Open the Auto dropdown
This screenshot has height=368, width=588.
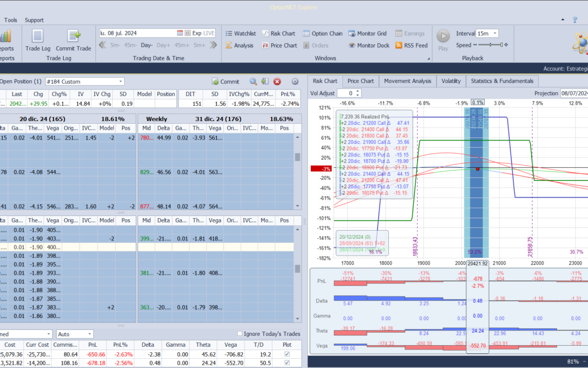click(89, 334)
